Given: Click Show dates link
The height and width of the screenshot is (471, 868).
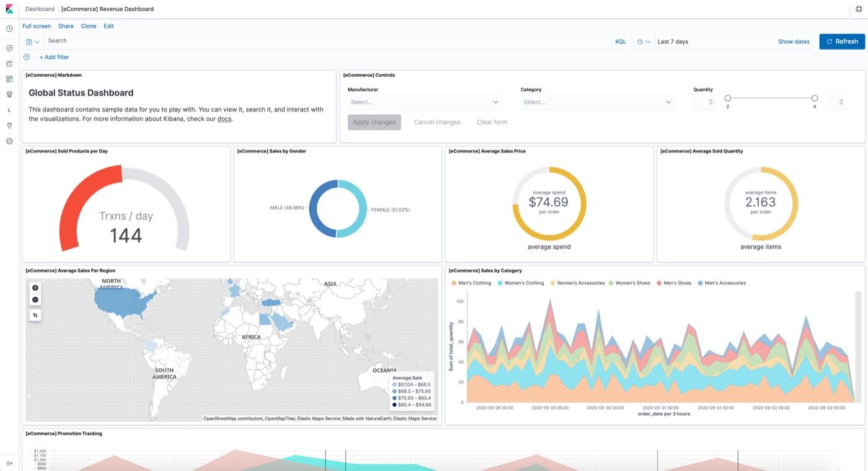Looking at the screenshot, I should coord(794,42).
